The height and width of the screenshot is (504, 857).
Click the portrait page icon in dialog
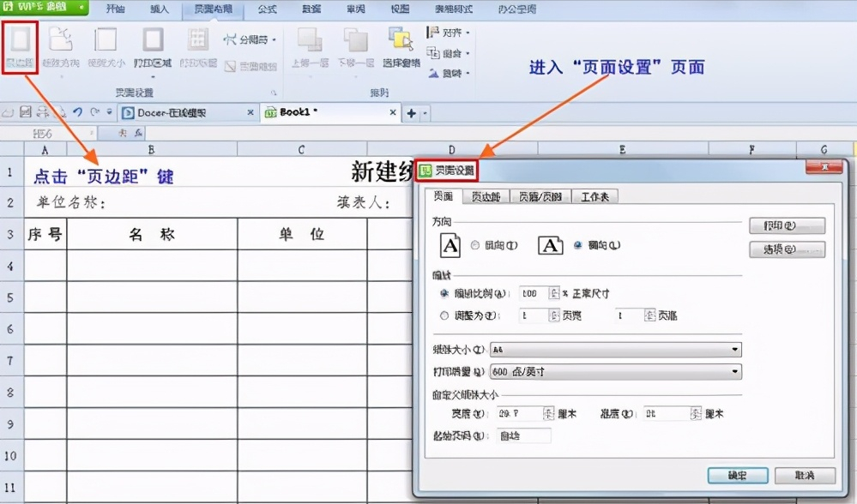tap(450, 245)
